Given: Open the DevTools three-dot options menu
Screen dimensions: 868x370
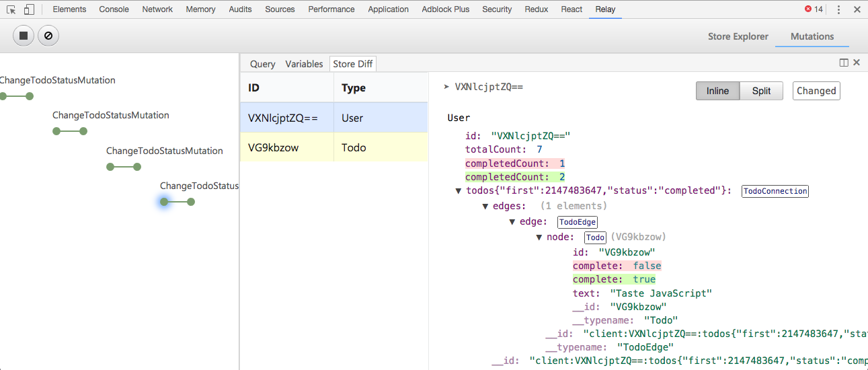Looking at the screenshot, I should coord(838,9).
